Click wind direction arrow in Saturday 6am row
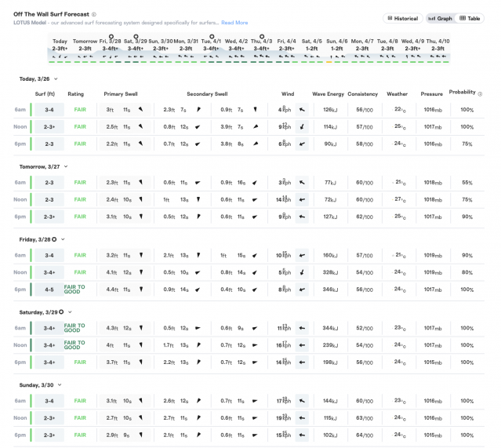501x448 pixels. (x=302, y=328)
